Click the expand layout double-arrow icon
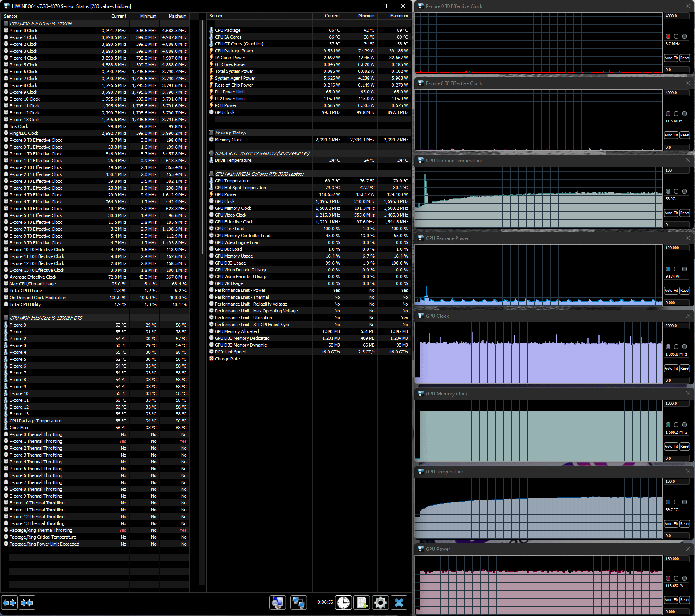This screenshot has width=695, height=616. pos(9,603)
